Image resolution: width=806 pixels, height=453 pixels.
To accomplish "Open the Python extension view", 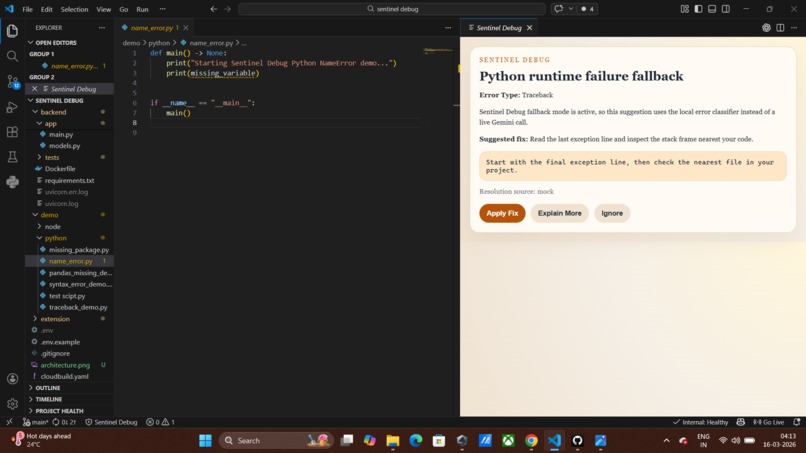I will [12, 182].
